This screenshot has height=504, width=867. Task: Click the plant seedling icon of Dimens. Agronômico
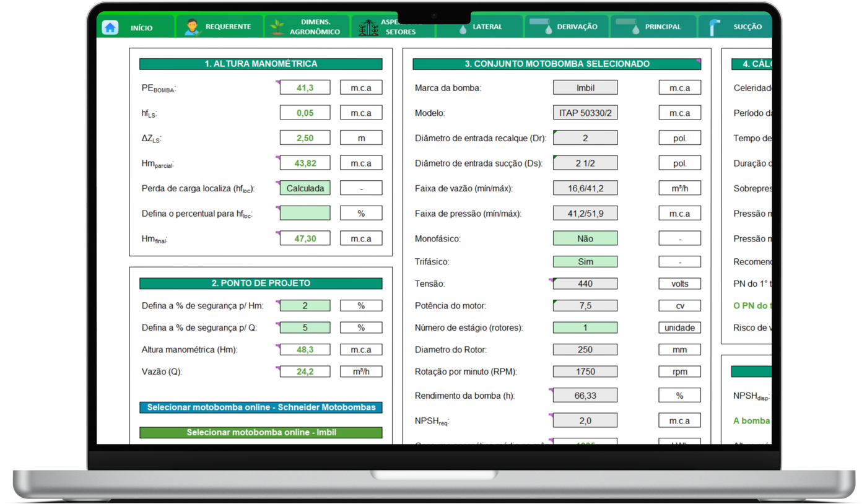coord(278,27)
